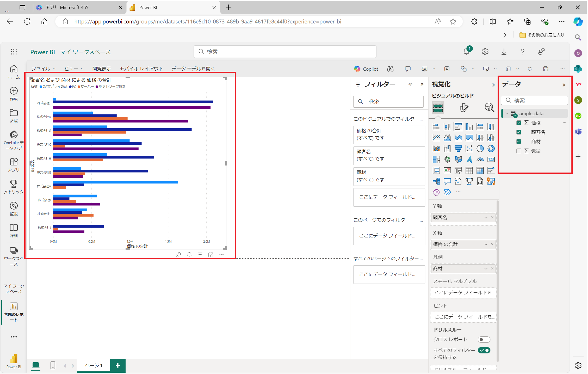Click the top 検索 box in Power BI header
This screenshot has height=374, width=588.
pos(285,52)
